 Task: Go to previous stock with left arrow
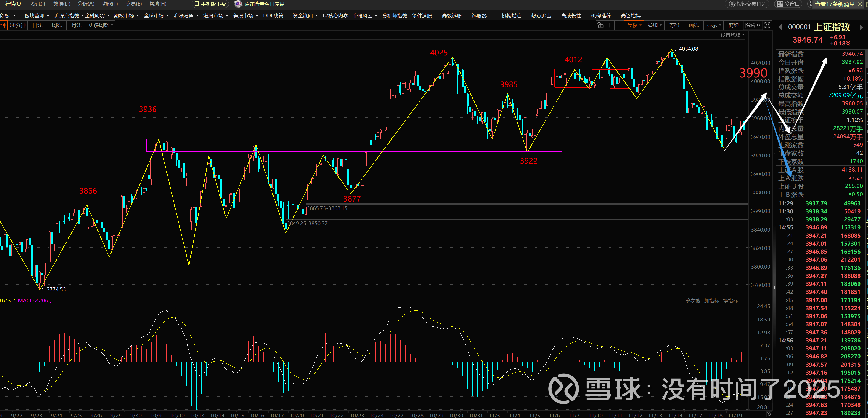click(x=780, y=27)
